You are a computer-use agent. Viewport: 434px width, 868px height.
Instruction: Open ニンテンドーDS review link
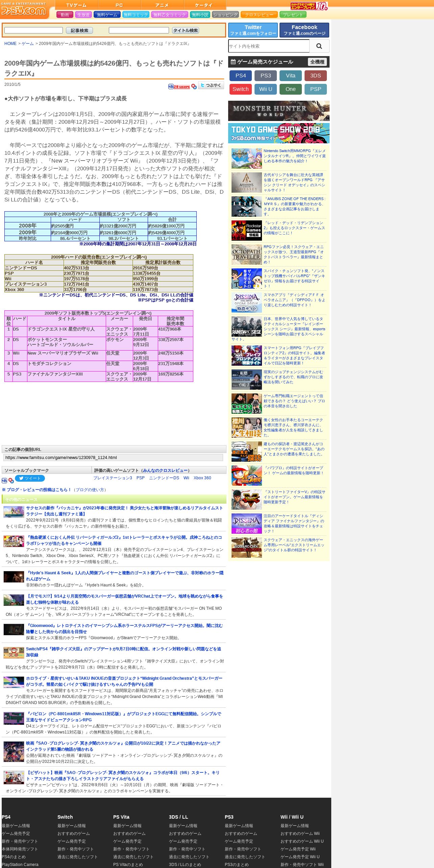pyautogui.click(x=164, y=478)
